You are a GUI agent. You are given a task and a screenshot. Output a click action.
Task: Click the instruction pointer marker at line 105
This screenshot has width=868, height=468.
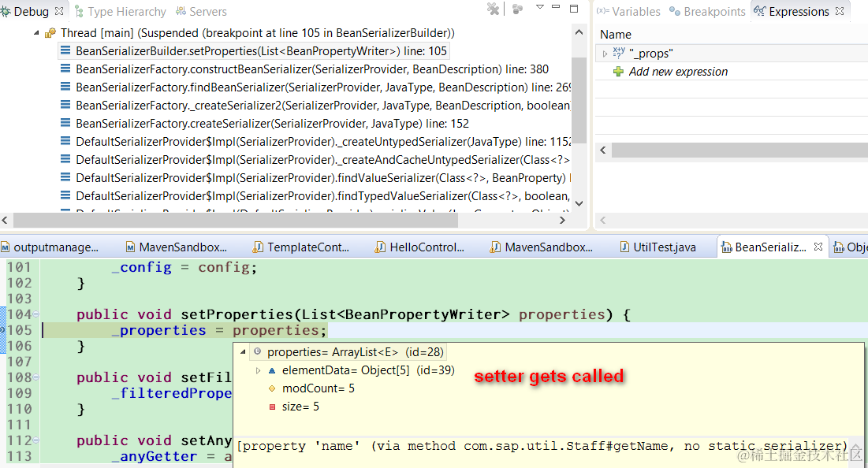pyautogui.click(x=2, y=329)
